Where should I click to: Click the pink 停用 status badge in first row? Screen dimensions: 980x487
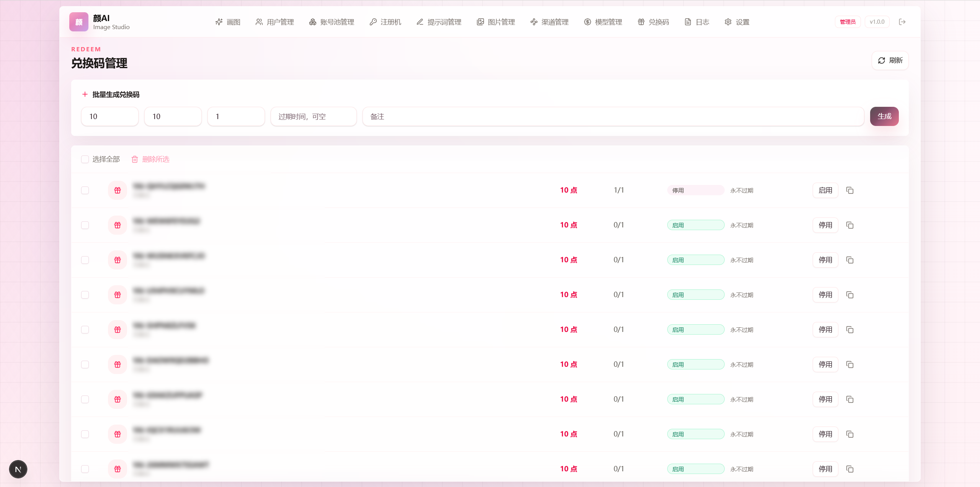[696, 190]
